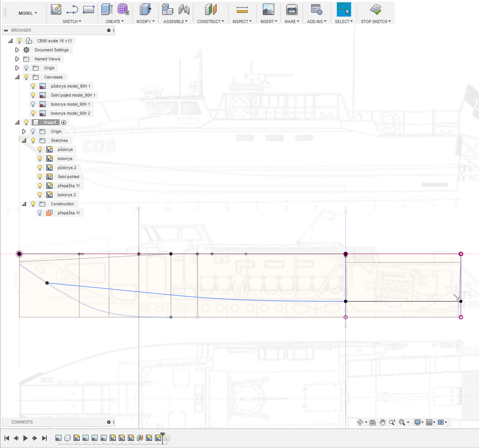Image resolution: width=479 pixels, height=448 pixels.
Task: Click the Press Pull modify icon
Action: point(145,9)
